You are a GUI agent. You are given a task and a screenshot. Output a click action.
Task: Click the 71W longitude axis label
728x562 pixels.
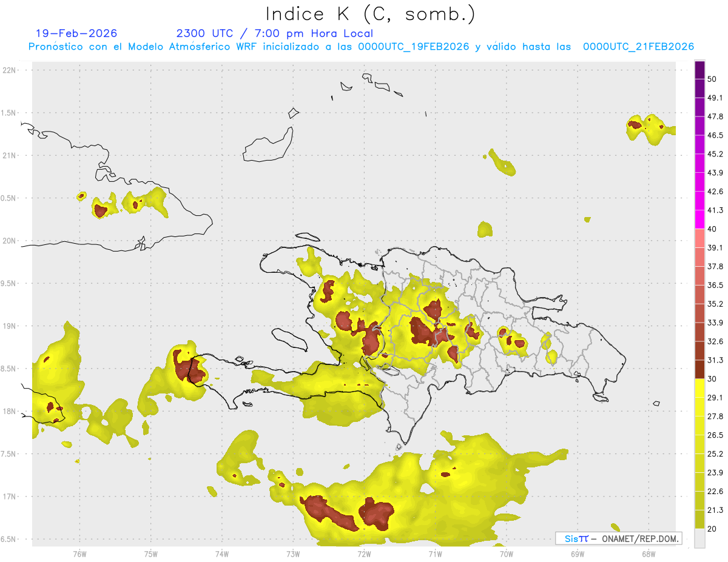pos(435,554)
